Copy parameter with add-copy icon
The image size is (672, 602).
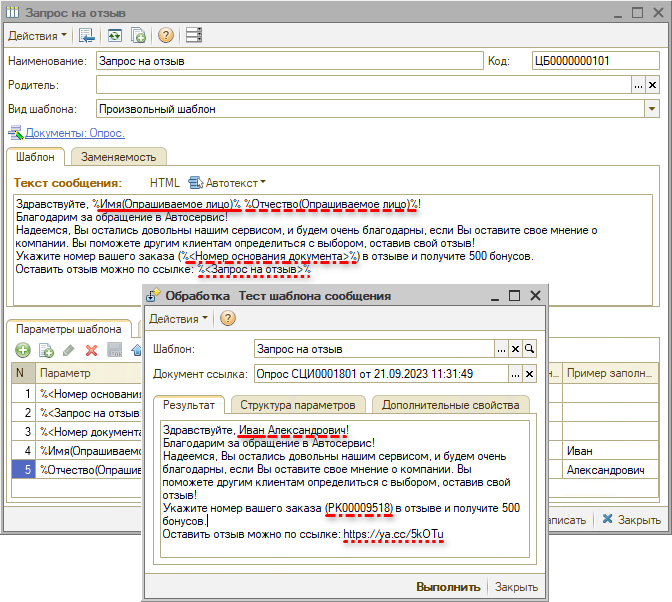[46, 350]
